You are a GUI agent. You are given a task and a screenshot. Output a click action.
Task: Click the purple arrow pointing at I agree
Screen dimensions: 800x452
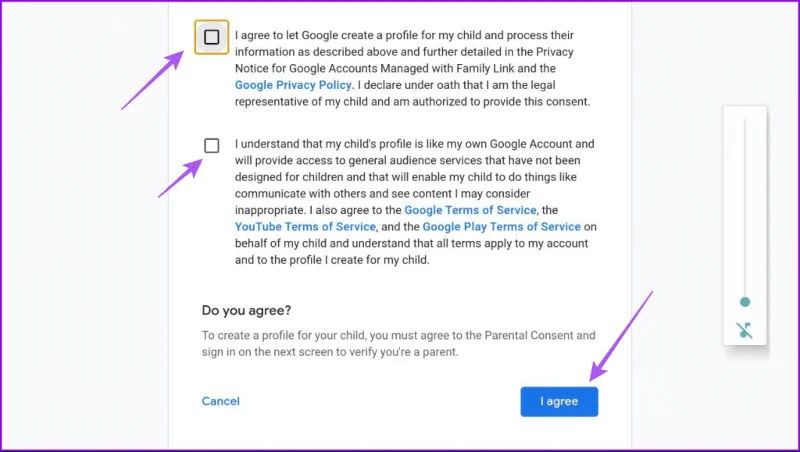pos(621,337)
